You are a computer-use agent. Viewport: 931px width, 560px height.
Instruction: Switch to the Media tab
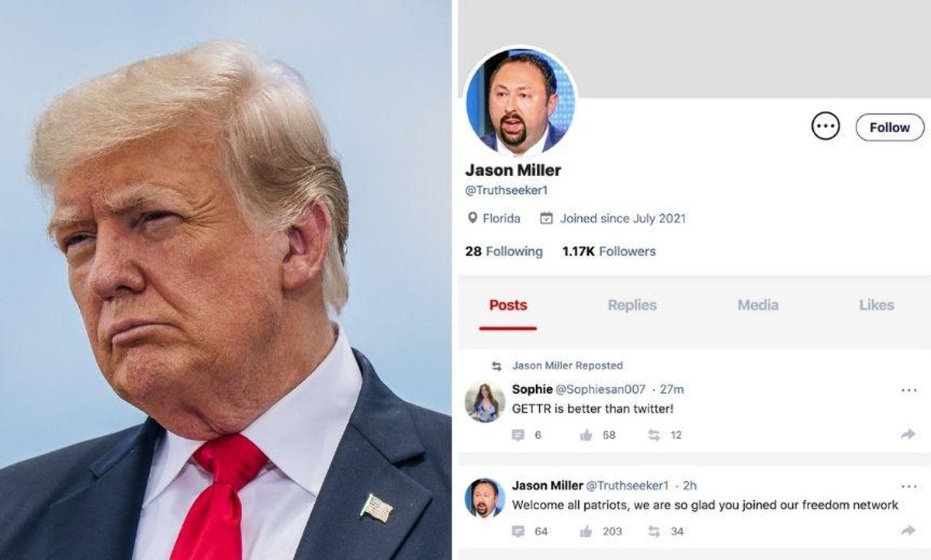pyautogui.click(x=758, y=305)
